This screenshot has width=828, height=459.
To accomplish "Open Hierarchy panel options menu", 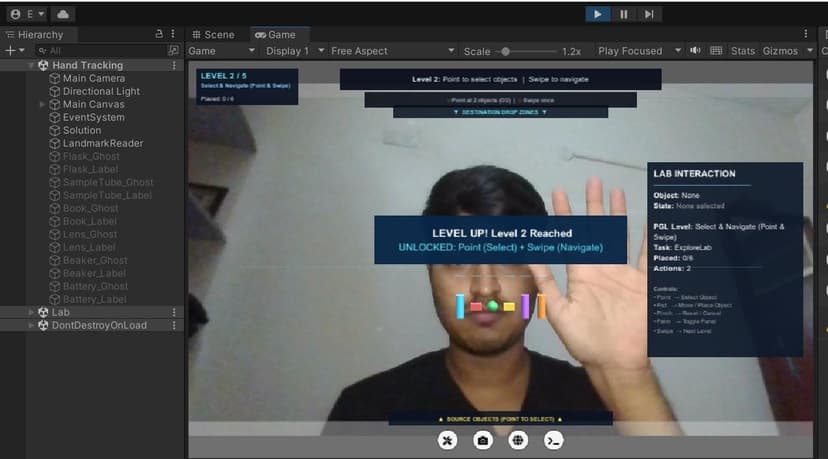I will click(173, 34).
